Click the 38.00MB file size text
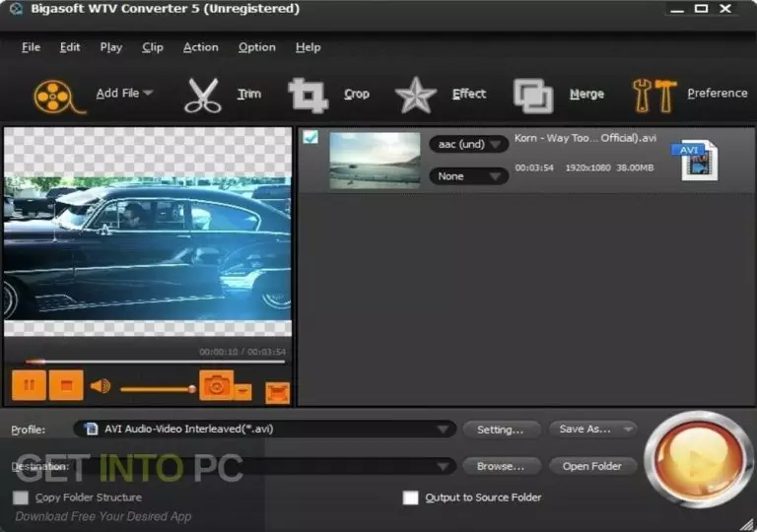The width and height of the screenshot is (757, 532). point(635,168)
